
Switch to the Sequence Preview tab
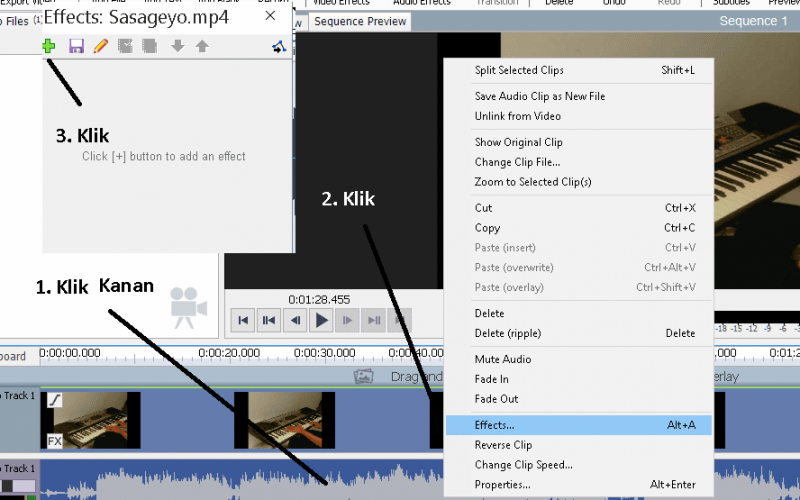pyautogui.click(x=360, y=21)
